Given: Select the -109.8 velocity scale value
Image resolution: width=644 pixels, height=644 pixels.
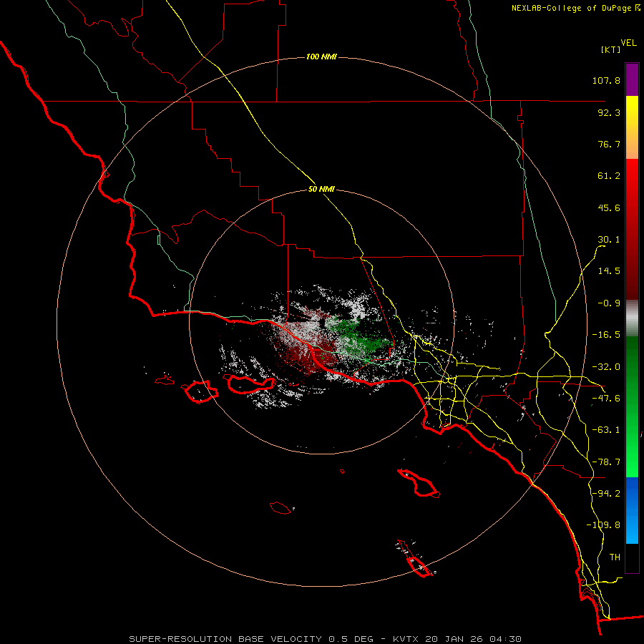Looking at the screenshot, I should tap(603, 525).
